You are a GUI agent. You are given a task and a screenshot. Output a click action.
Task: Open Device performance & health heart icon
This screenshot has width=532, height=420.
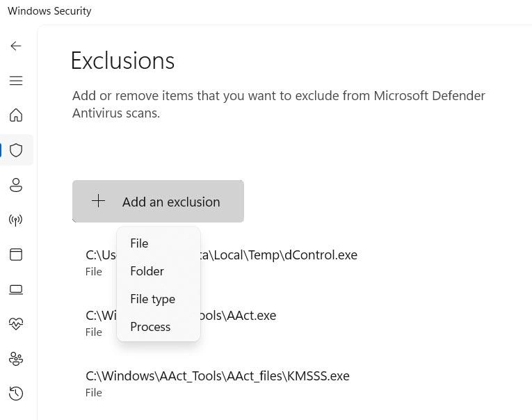click(x=16, y=324)
